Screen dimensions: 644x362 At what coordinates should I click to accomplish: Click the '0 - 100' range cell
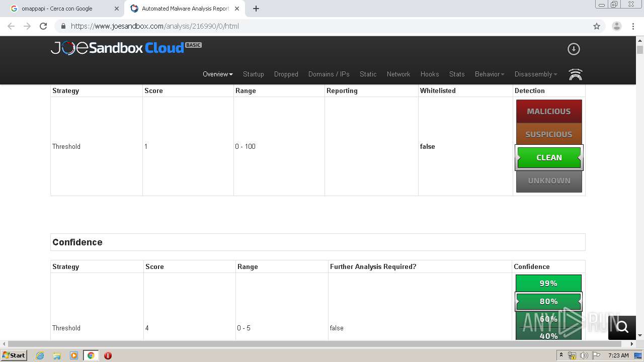[x=246, y=146]
